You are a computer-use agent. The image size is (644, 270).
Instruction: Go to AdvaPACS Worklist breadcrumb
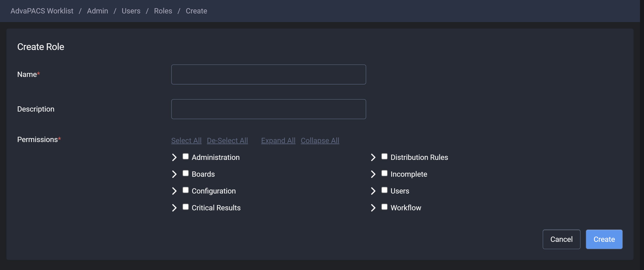point(42,11)
